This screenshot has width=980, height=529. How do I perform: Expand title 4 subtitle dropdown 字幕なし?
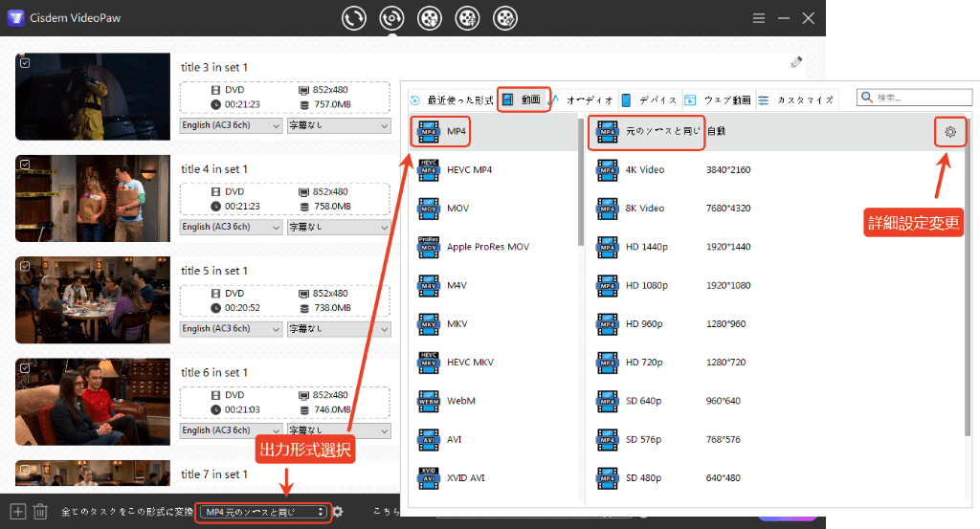pos(339,227)
